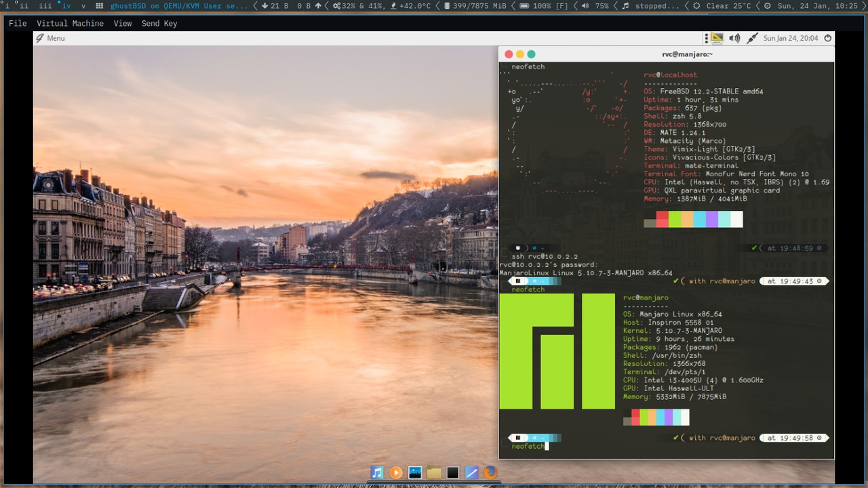
Task: Click the red swatch in FreeBSD color palette
Action: [x=663, y=219]
